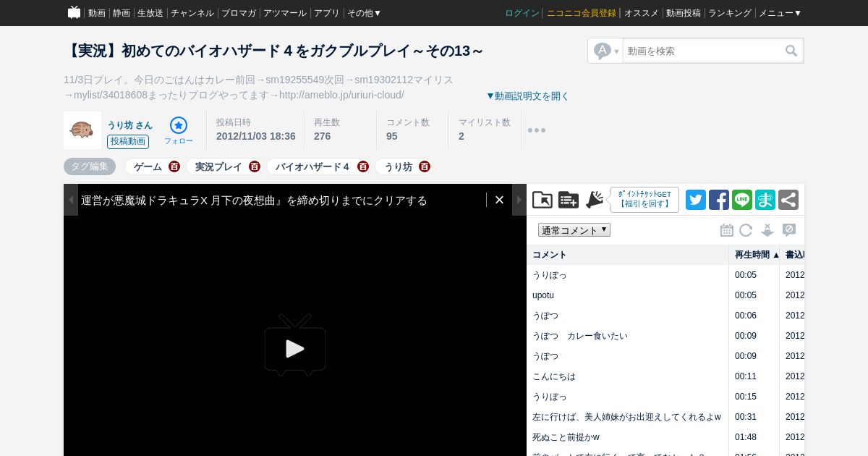Close the marquee news banner
This screenshot has width=868, height=456.
(x=499, y=200)
